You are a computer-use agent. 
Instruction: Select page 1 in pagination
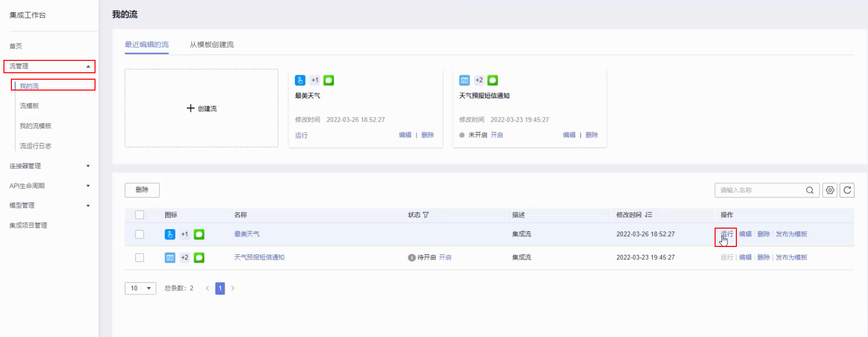tap(220, 288)
